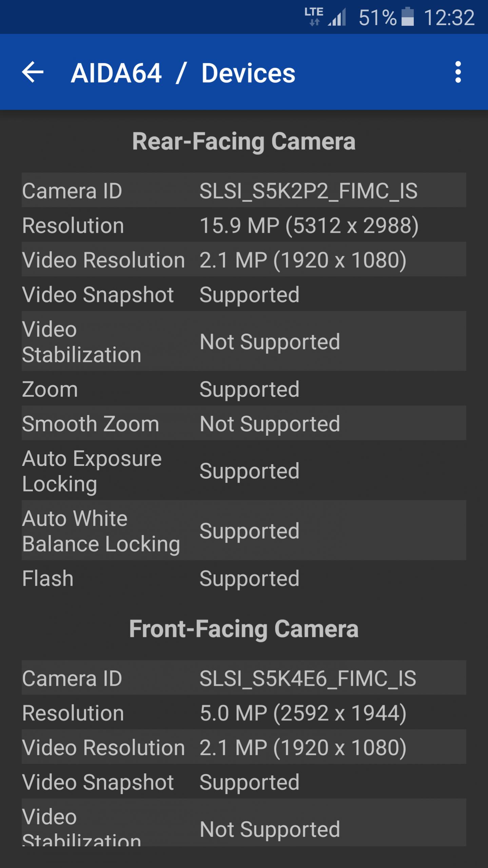488x868 pixels.
Task: Tap the clock showing 12:32
Action: [x=449, y=17]
